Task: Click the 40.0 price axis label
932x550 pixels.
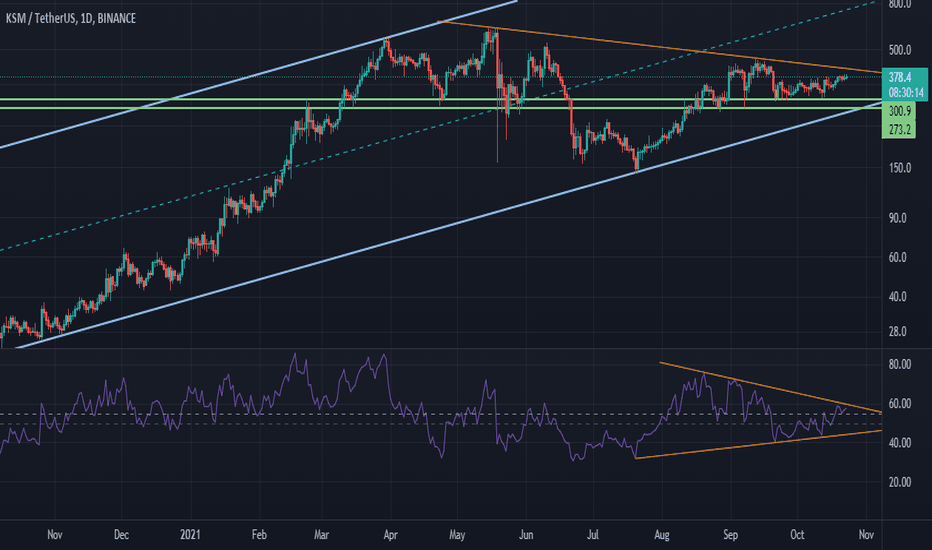Action: click(898, 296)
